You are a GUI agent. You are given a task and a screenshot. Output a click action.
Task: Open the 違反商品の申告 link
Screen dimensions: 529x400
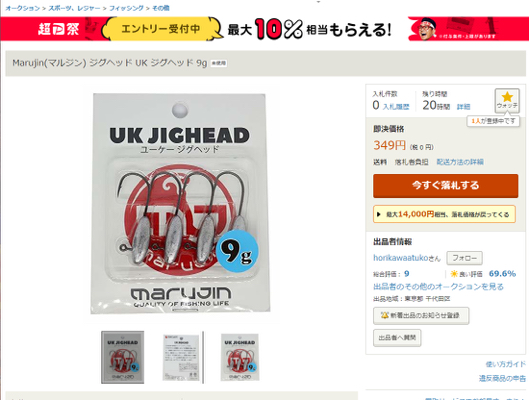502,378
